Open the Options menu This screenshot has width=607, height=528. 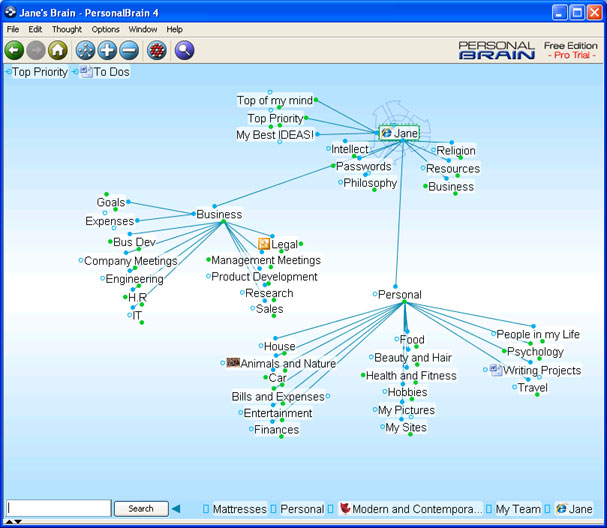tap(105, 29)
